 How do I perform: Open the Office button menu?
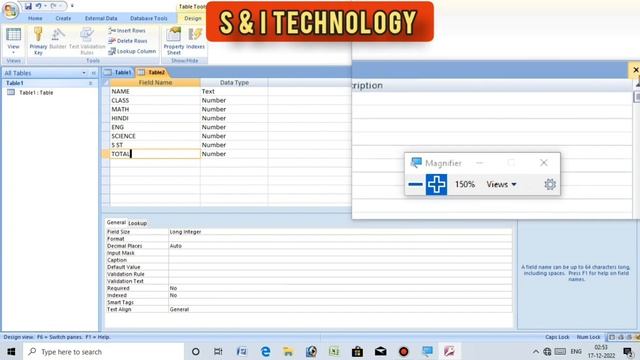(x=11, y=10)
